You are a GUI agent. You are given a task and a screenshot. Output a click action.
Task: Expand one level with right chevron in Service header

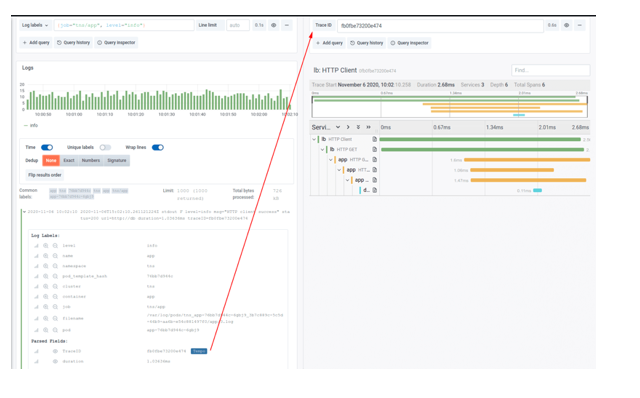coord(348,127)
